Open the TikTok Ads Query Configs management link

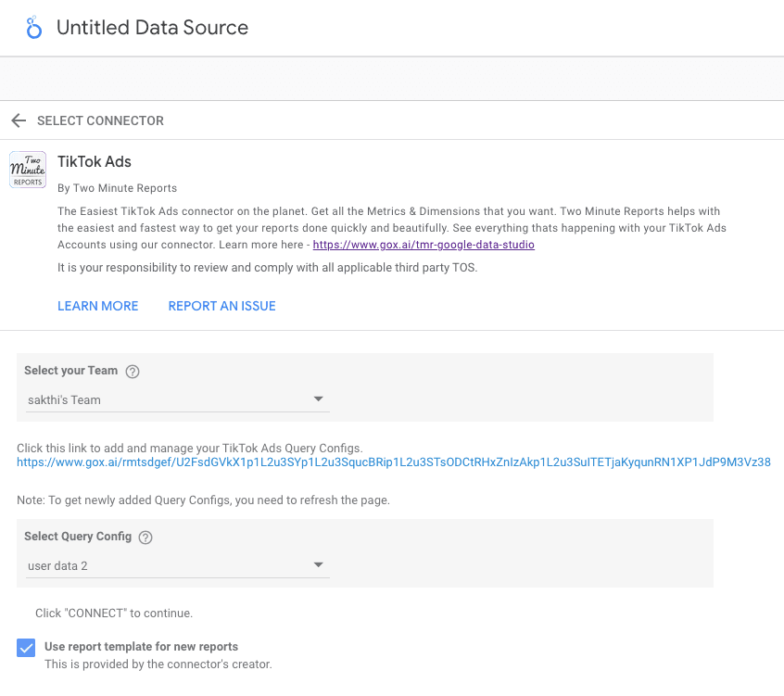pyautogui.click(x=393, y=462)
